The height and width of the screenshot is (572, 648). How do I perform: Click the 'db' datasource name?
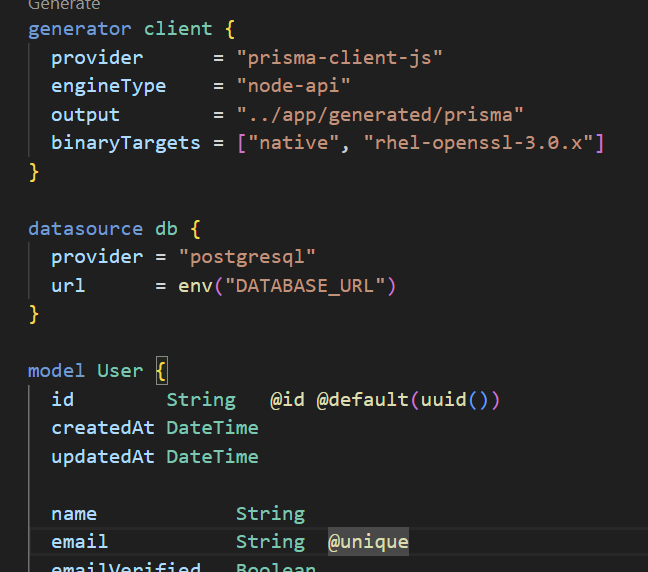pyautogui.click(x=167, y=229)
